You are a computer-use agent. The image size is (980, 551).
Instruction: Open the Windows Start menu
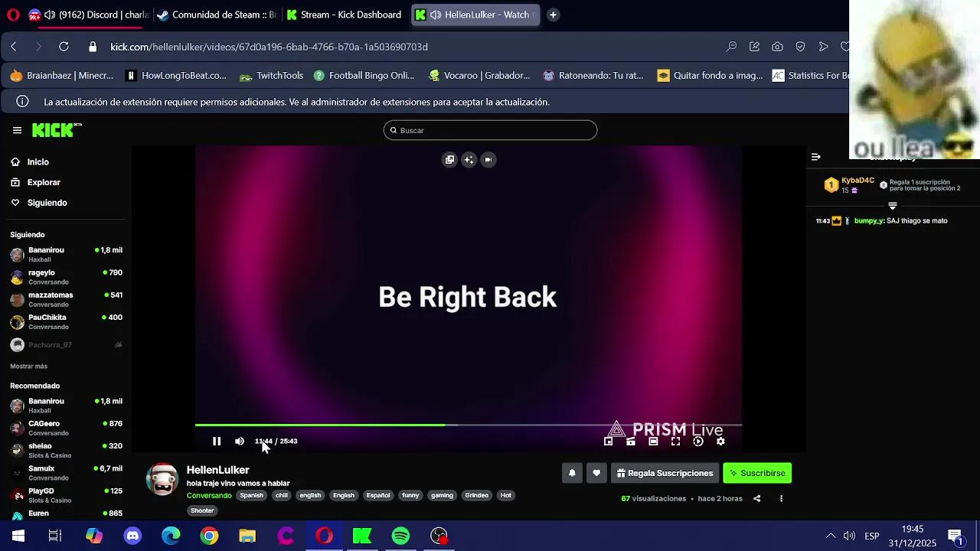pyautogui.click(x=18, y=536)
